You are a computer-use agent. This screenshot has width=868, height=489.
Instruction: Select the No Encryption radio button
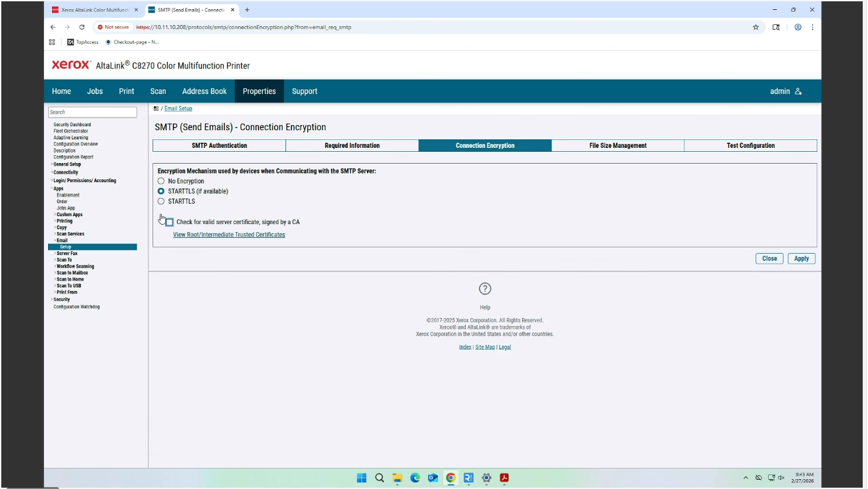coord(161,181)
